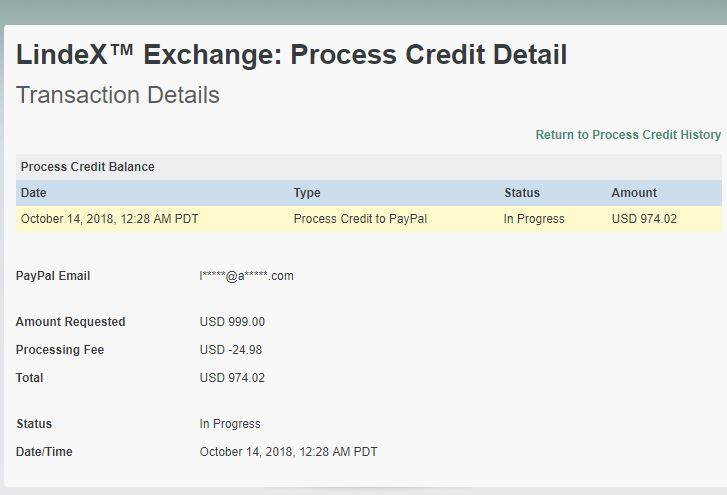Screen dimensions: 727x495
Task: Click the Status column header in table
Action: click(x=522, y=193)
